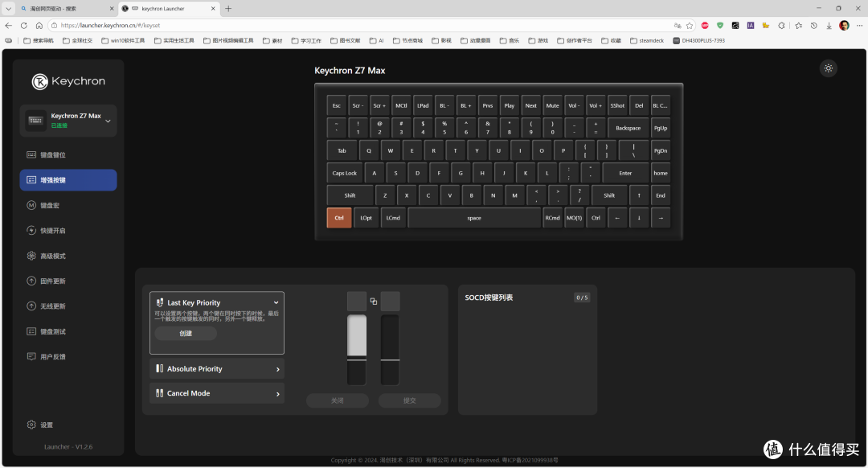Go to 快捷开启 in the sidebar

coord(68,231)
